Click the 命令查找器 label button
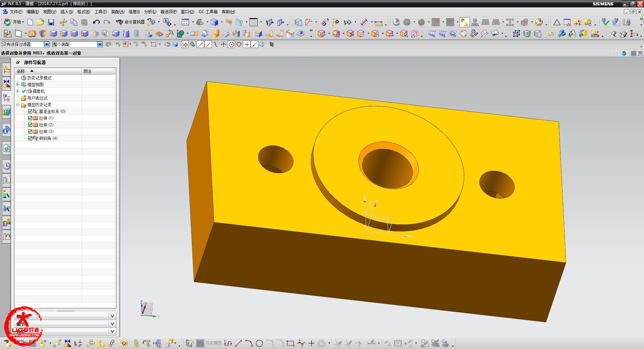The image size is (644, 349). tap(135, 22)
